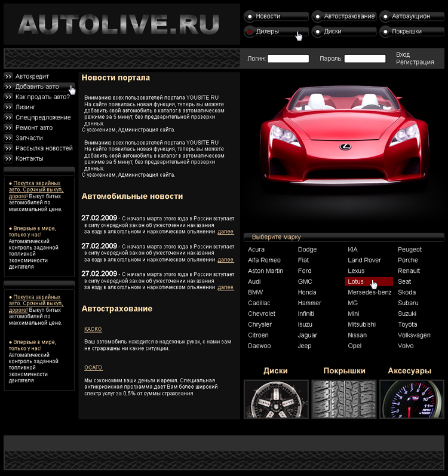Select the Mersedes-benz car brand

369,293
